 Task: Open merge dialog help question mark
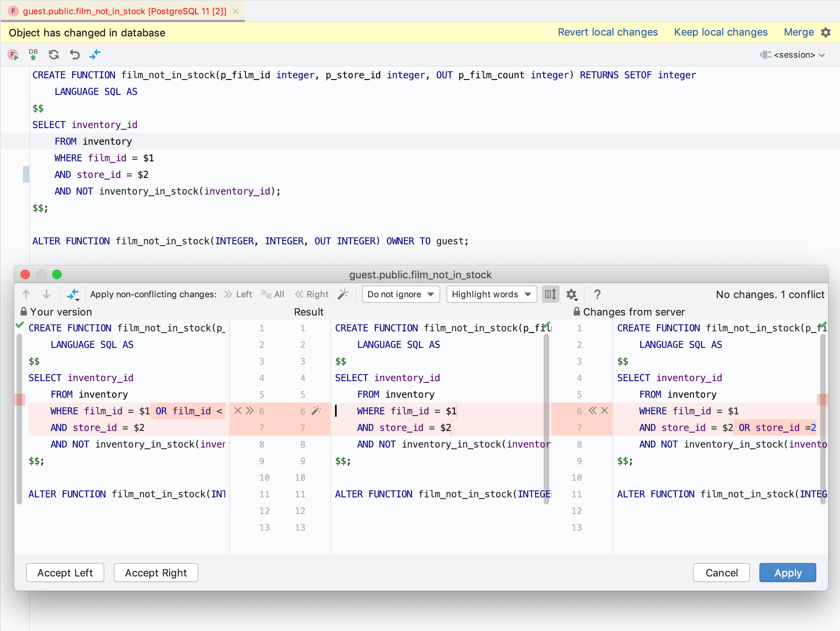pyautogui.click(x=597, y=295)
